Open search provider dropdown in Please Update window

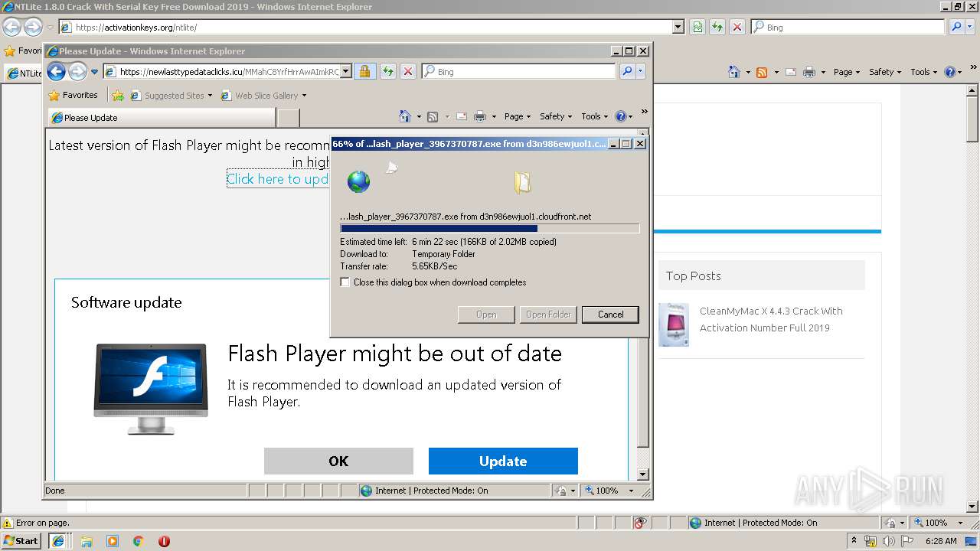click(641, 71)
